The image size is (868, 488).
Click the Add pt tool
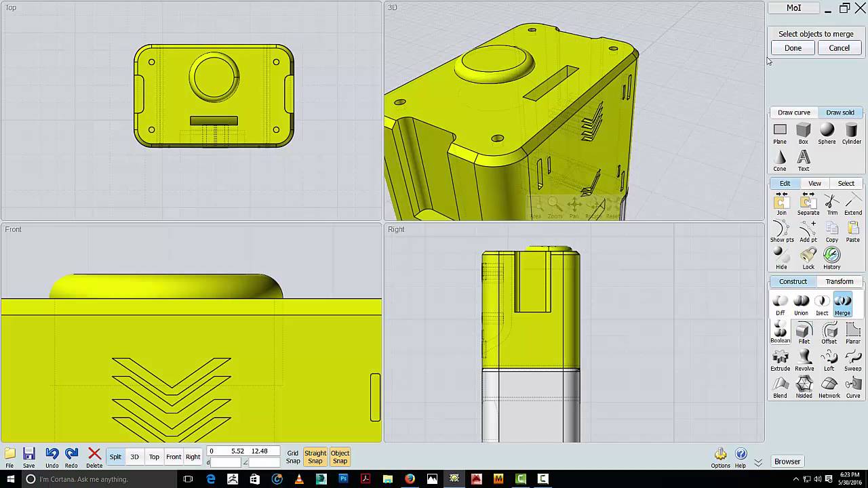[x=808, y=231]
